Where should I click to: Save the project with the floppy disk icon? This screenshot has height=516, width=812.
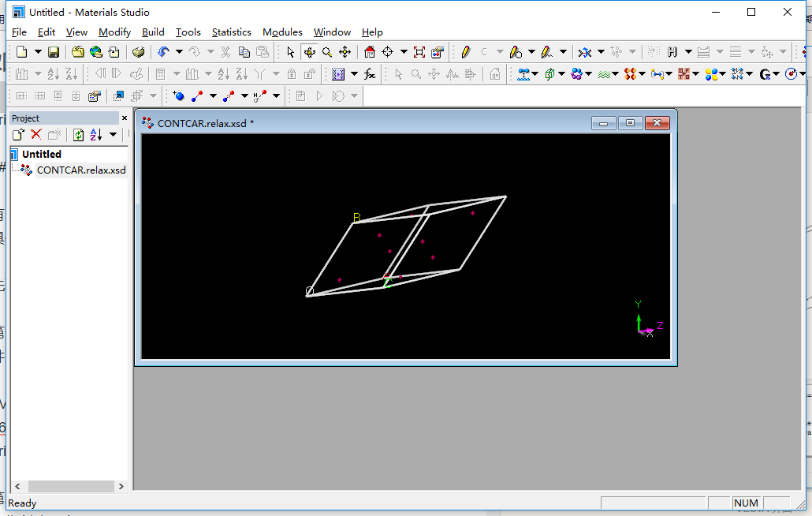(x=54, y=52)
